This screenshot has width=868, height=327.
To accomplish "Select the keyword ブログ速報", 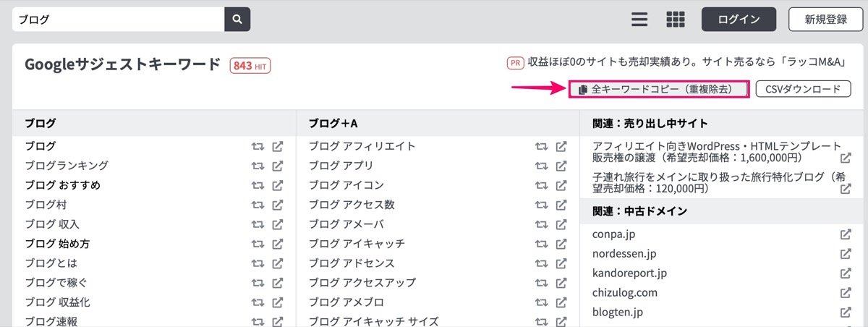I will point(51,322).
